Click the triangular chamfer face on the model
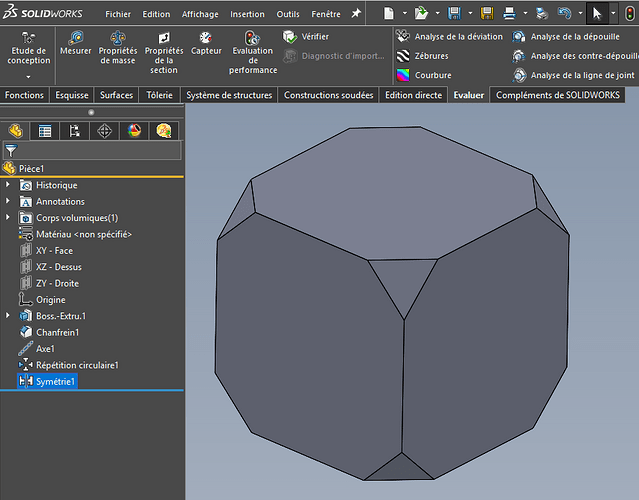639x500 pixels. point(403,282)
